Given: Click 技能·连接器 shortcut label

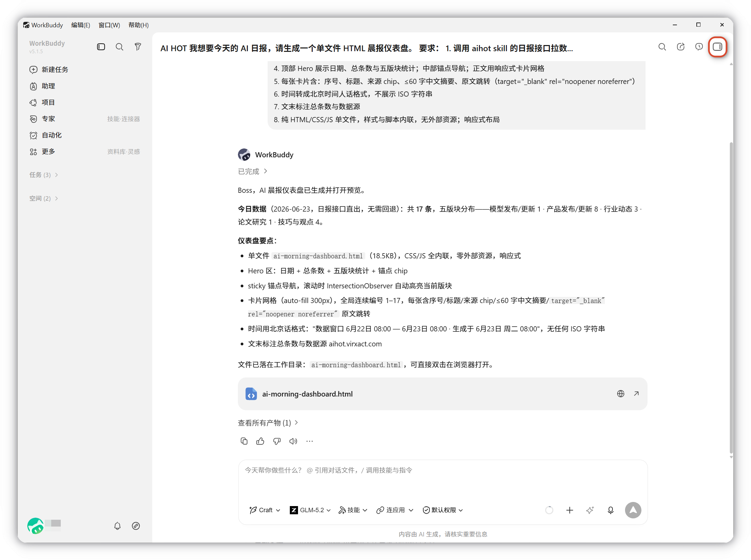Looking at the screenshot, I should point(124,119).
